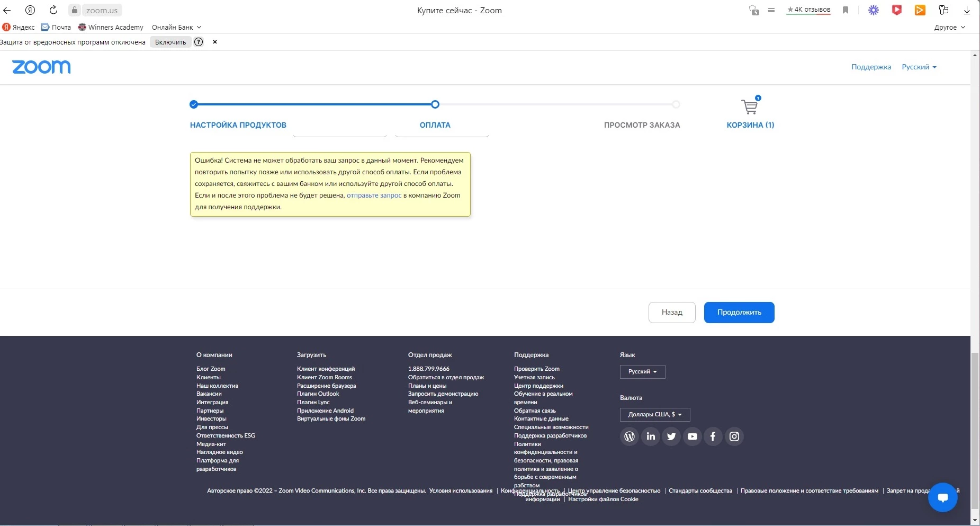Open the LinkedIn social icon

click(x=651, y=436)
